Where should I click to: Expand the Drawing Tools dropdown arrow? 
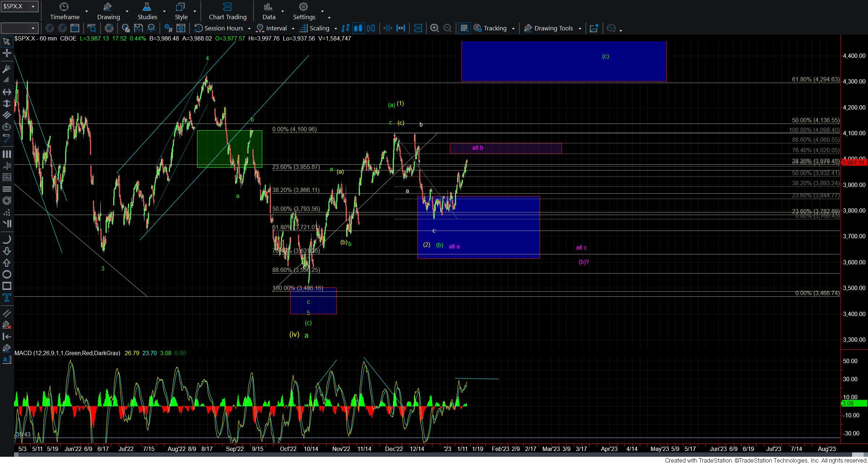point(580,28)
